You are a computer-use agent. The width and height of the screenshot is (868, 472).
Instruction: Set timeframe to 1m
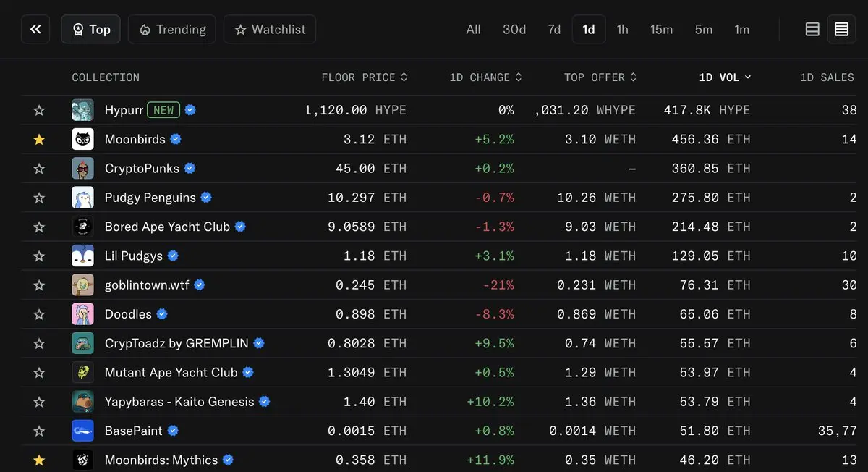pyautogui.click(x=741, y=30)
